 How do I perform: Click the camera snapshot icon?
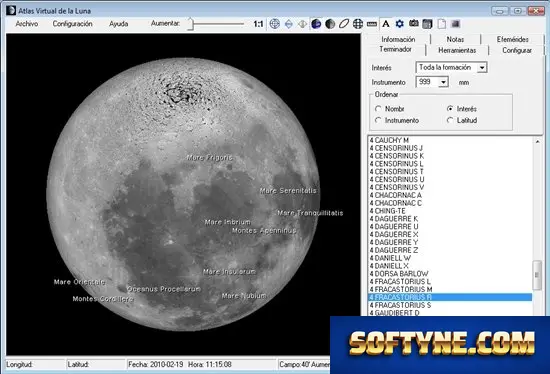[x=414, y=24]
